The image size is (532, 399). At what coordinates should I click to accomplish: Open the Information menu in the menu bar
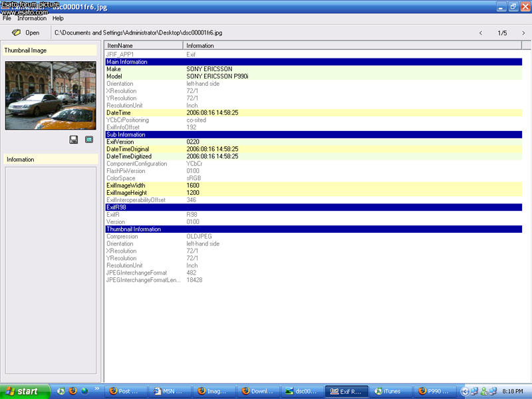pyautogui.click(x=32, y=19)
